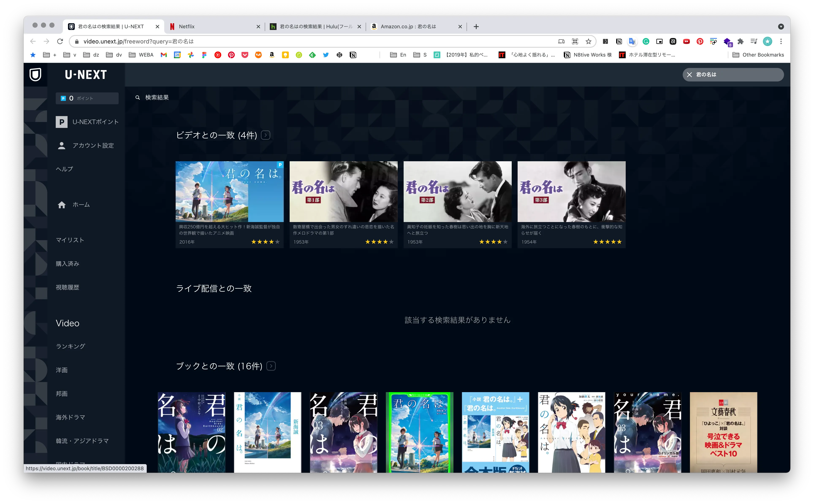814x504 pixels.
Task: Clear the search field with the X icon
Action: pos(689,75)
